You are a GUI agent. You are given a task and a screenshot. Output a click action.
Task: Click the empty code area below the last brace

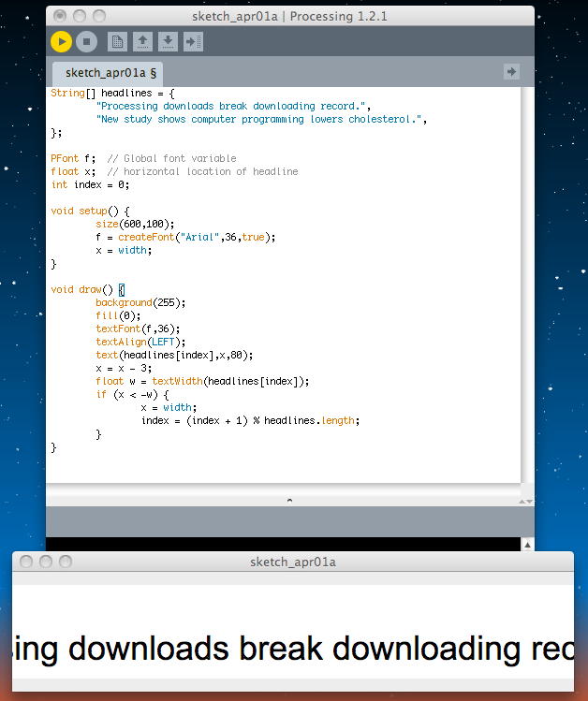pyautogui.click(x=284, y=467)
